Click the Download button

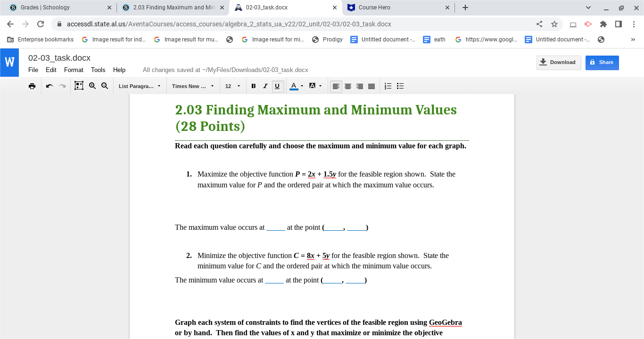559,62
